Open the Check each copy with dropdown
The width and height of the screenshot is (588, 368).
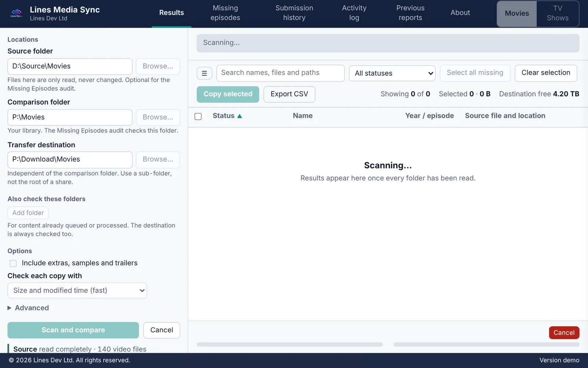point(77,290)
